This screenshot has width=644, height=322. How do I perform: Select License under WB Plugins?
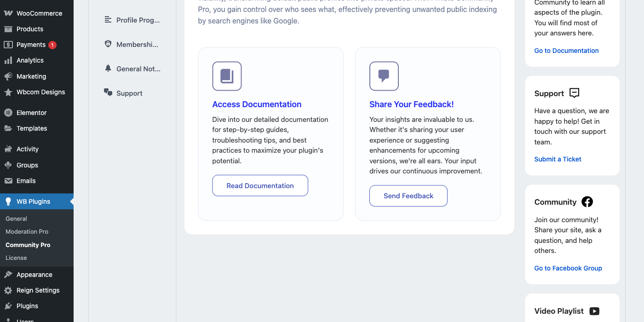(16, 258)
